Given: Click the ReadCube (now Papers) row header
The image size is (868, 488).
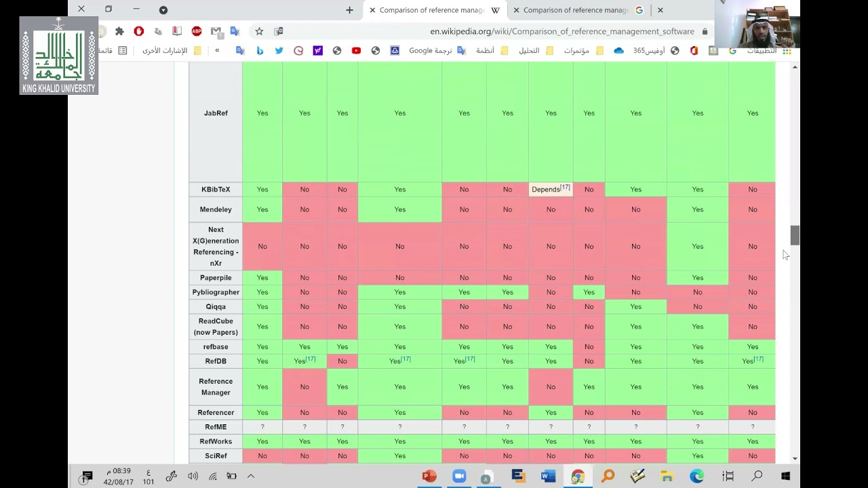Looking at the screenshot, I should (216, 327).
